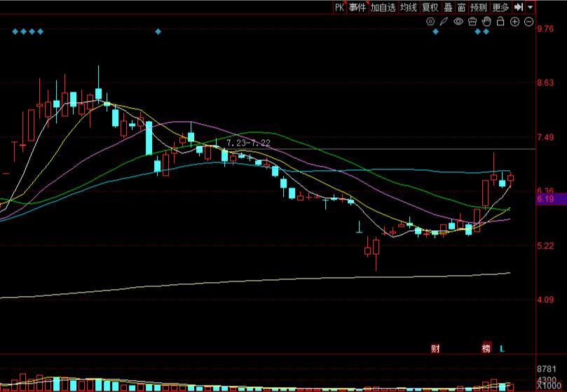Open the 均线 moving average settings
Image resolution: width=567 pixels, height=392 pixels.
(x=409, y=7)
